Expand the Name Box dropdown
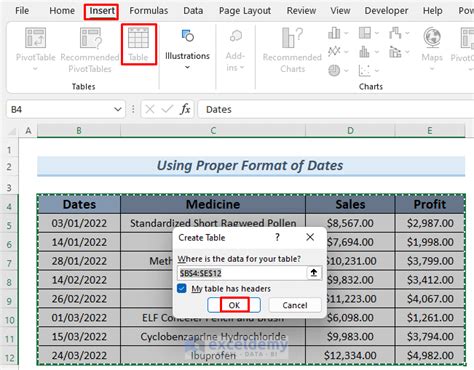The height and width of the screenshot is (370, 474). point(117,109)
